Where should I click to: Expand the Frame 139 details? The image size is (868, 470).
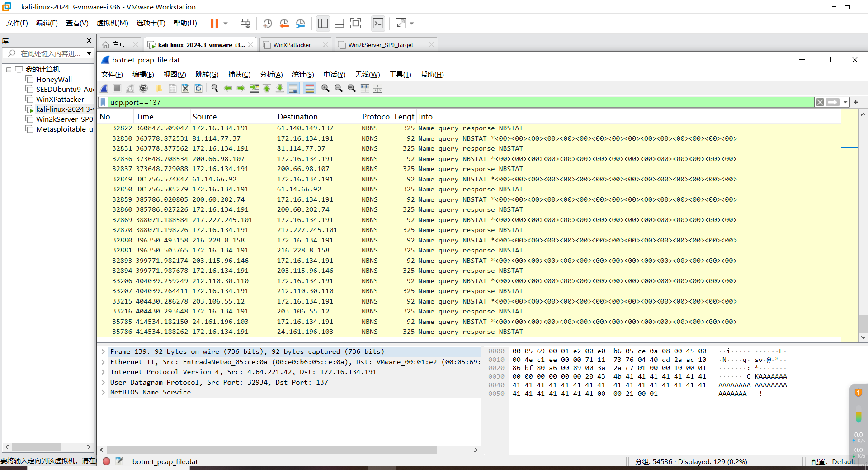[x=103, y=351]
